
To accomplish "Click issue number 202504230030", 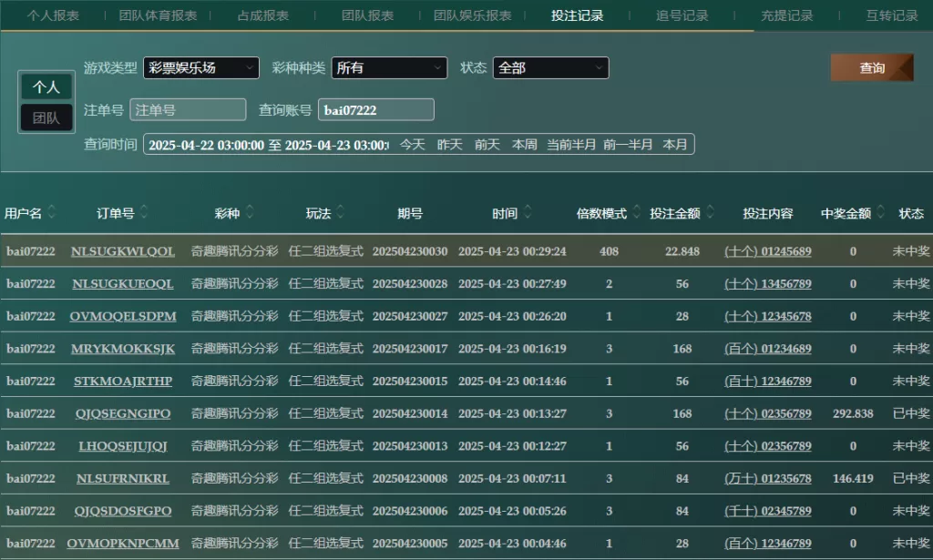I will tap(410, 251).
